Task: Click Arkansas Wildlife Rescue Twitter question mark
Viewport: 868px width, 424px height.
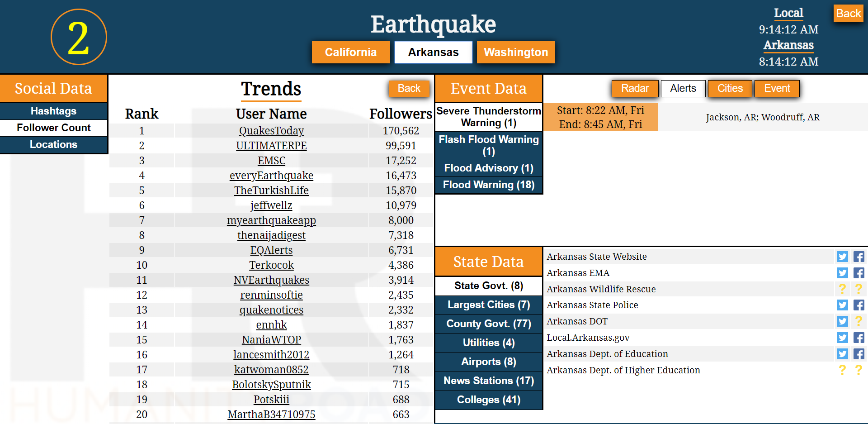Action: point(842,289)
